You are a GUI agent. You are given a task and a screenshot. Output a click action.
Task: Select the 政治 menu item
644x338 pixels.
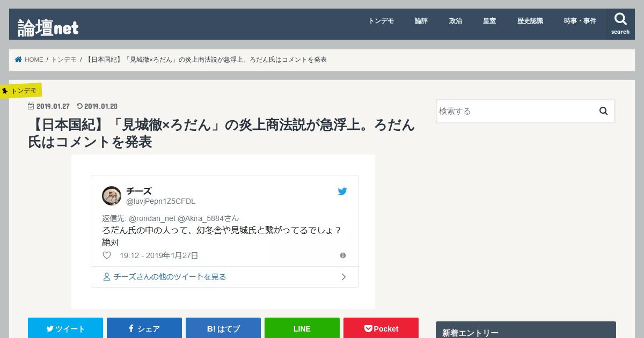[x=456, y=21]
